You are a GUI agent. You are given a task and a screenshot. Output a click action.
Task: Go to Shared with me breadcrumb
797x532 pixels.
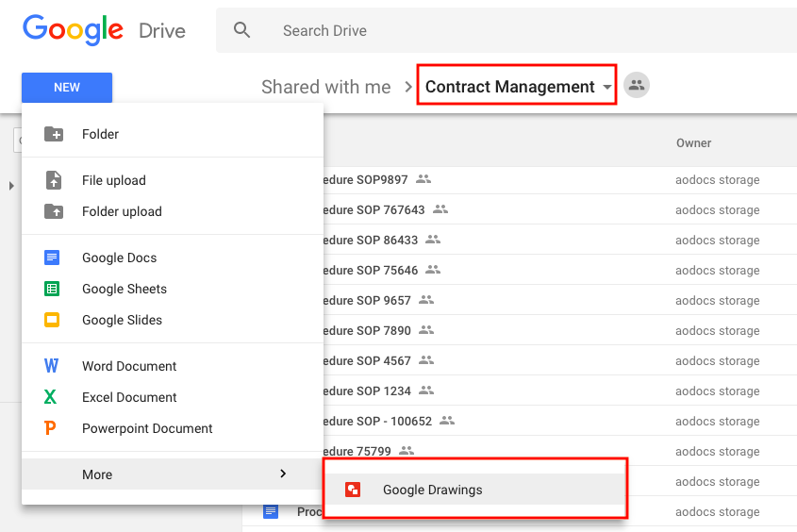(325, 87)
